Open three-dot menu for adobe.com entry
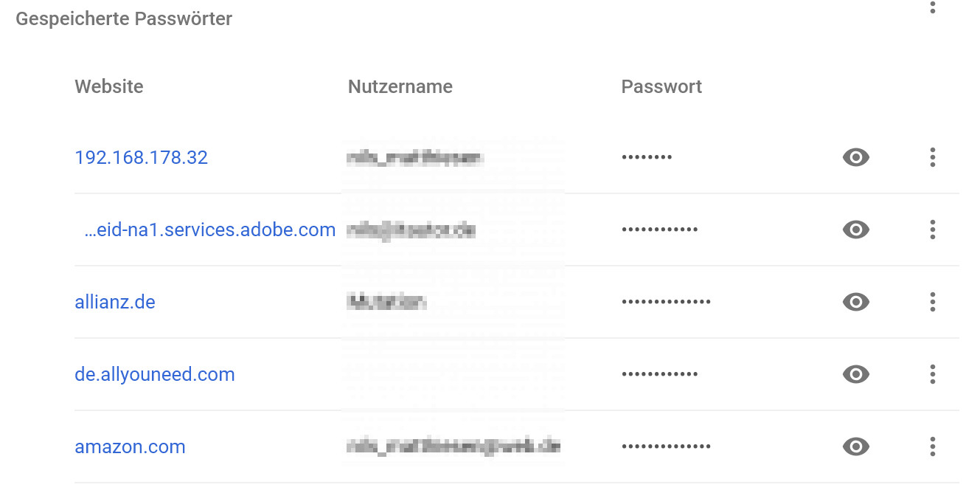The width and height of the screenshot is (980, 493). pyautogui.click(x=933, y=230)
